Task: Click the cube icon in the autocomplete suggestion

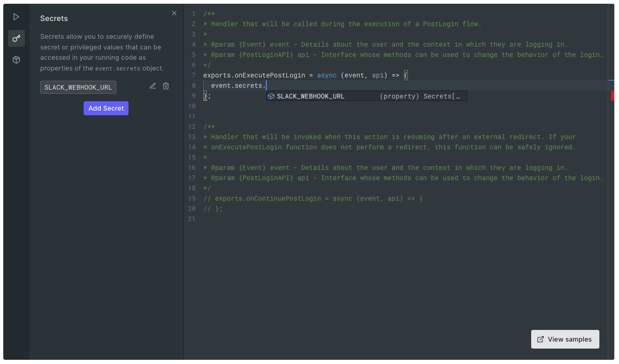Action: pos(271,96)
